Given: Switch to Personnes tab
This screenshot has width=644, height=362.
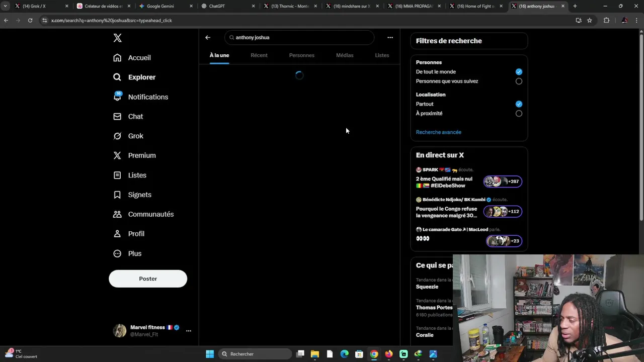Looking at the screenshot, I should [302, 55].
